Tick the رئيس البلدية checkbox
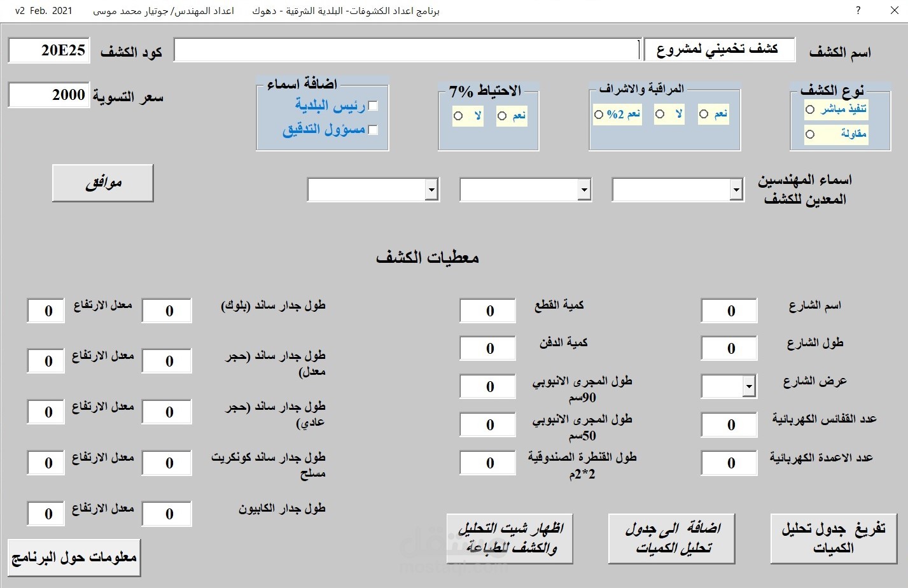This screenshot has height=588, width=908. pyautogui.click(x=373, y=106)
